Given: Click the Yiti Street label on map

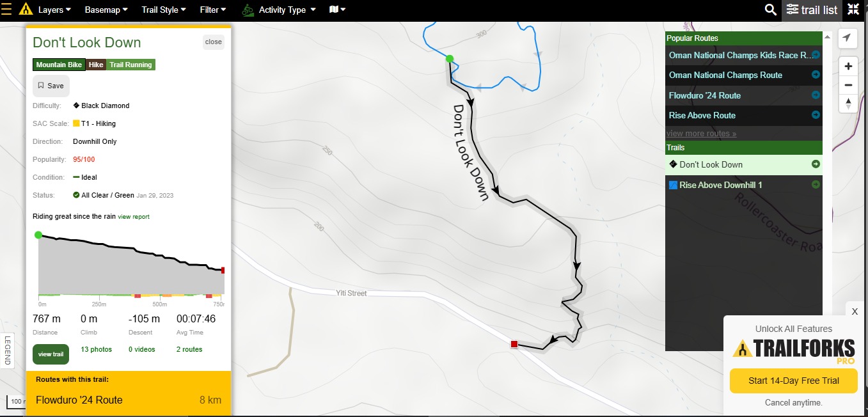Looking at the screenshot, I should [352, 293].
